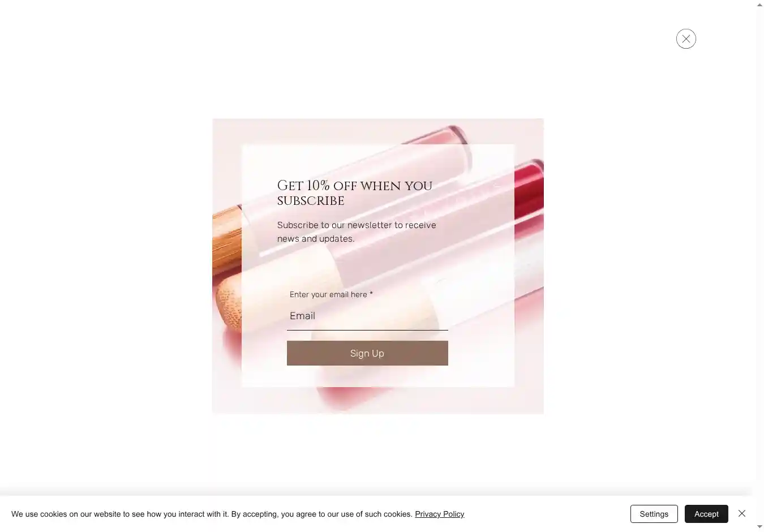Click the scrollbar down arrow
Image resolution: width=764 pixels, height=532 pixels.
(759, 527)
